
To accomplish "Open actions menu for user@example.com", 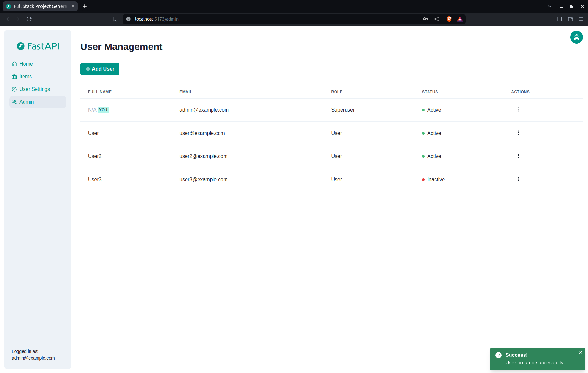I will pos(518,133).
